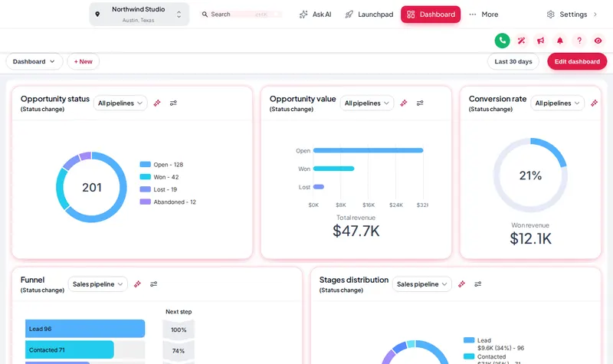Image resolution: width=613 pixels, height=364 pixels.
Task: Click the three-dots icon beside More
Action: tap(473, 15)
